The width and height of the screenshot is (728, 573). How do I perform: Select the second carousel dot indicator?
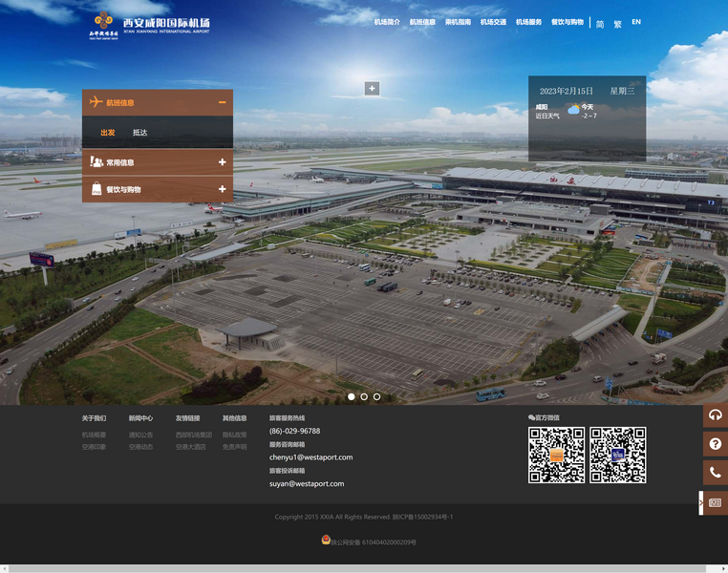pos(364,396)
